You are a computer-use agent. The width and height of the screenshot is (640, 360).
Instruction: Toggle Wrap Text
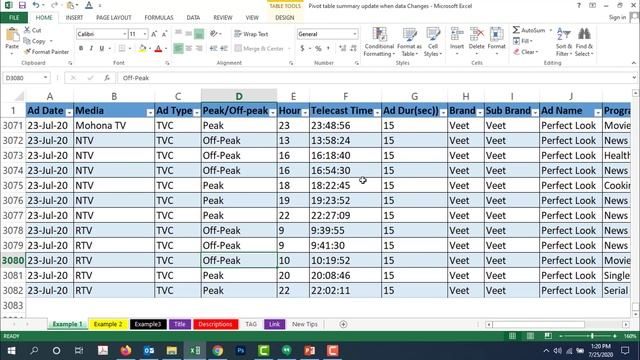[x=251, y=34]
